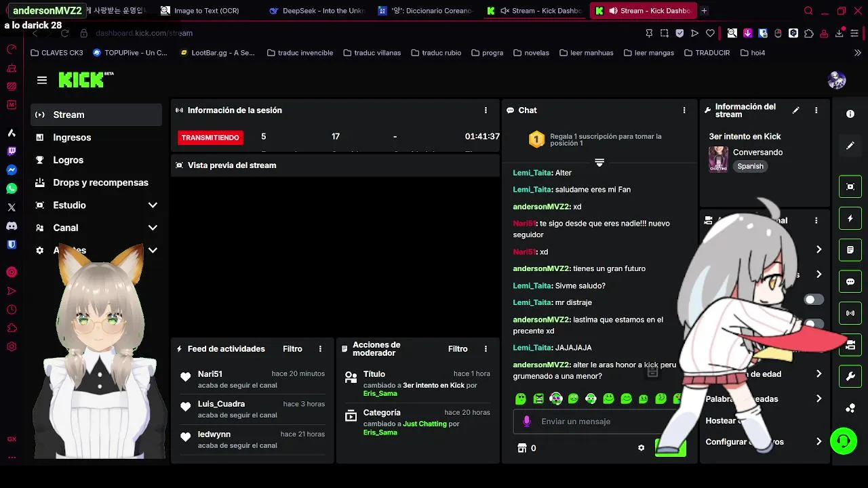This screenshot has width=868, height=488.
Task: Open Messenger in the browser sidebar
Action: 12,170
